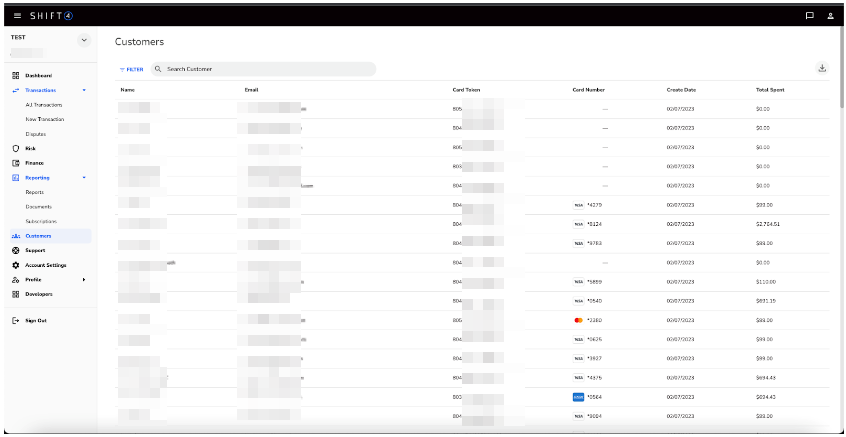Open Account Settings via the gear icon
846x437 pixels.
point(16,265)
